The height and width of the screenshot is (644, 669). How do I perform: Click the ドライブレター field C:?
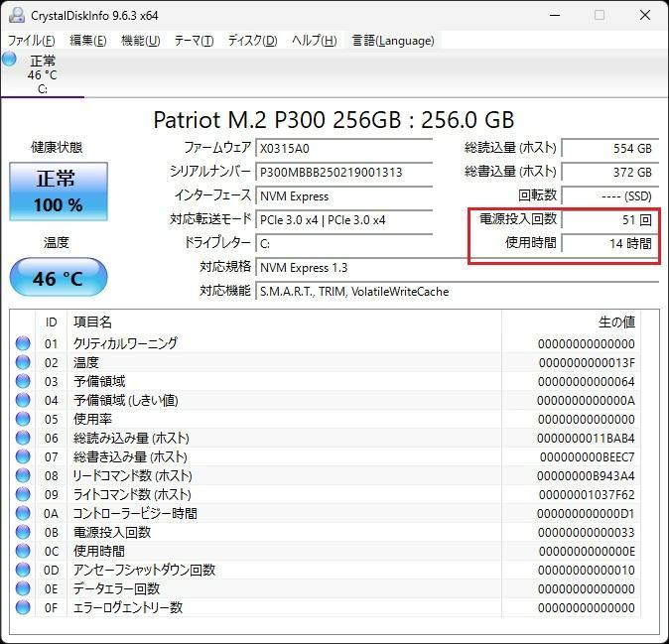(343, 243)
